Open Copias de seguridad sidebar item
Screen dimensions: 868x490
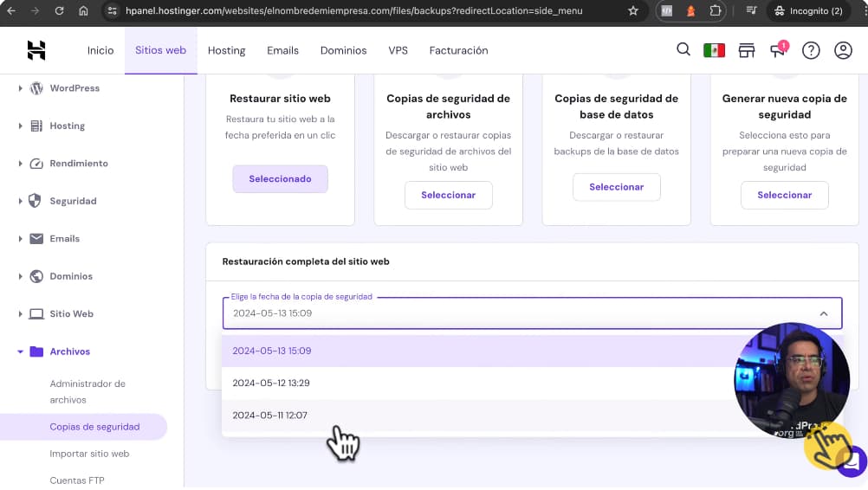[83, 427]
